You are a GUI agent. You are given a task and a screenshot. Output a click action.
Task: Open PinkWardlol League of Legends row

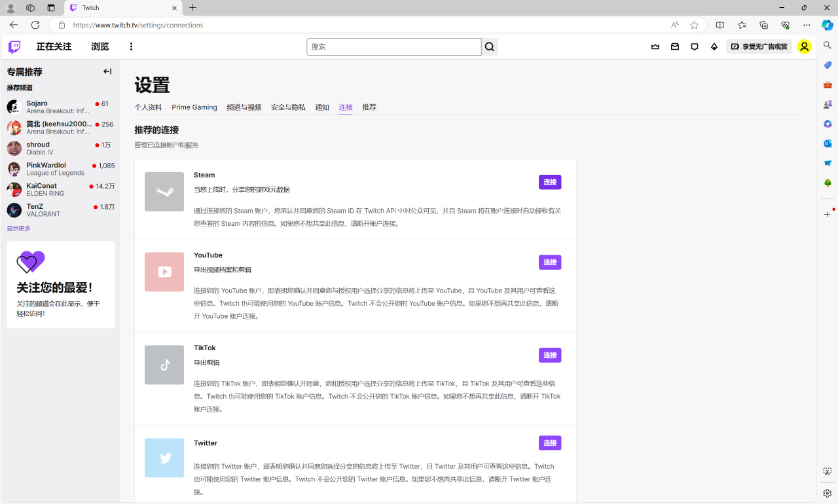coord(60,169)
